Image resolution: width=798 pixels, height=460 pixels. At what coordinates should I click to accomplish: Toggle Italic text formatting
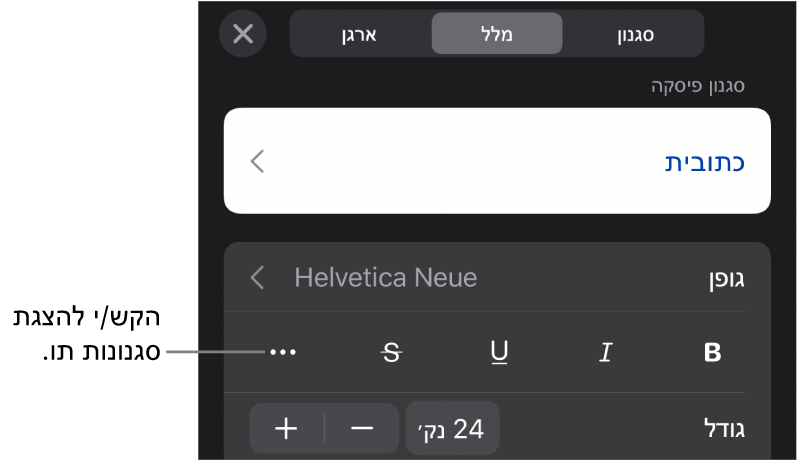(x=604, y=353)
